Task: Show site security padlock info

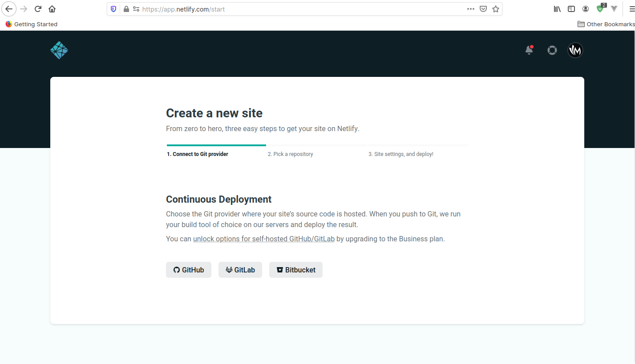Action: (126, 9)
